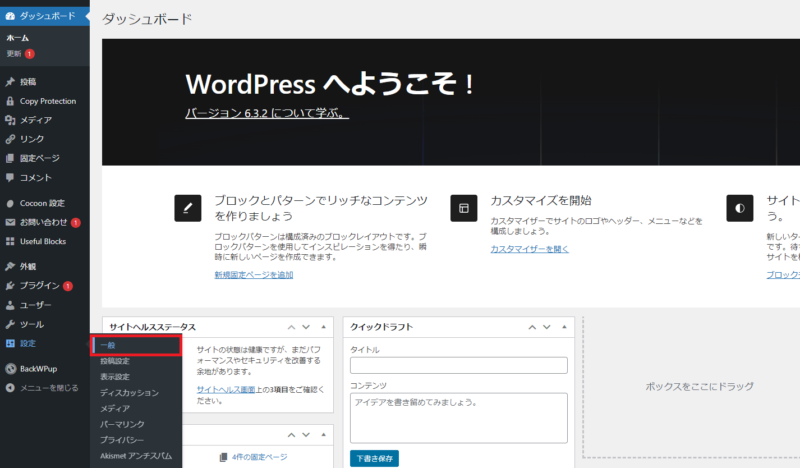Click the ホーム submenu item
Image resolution: width=800 pixels, height=468 pixels.
17,38
